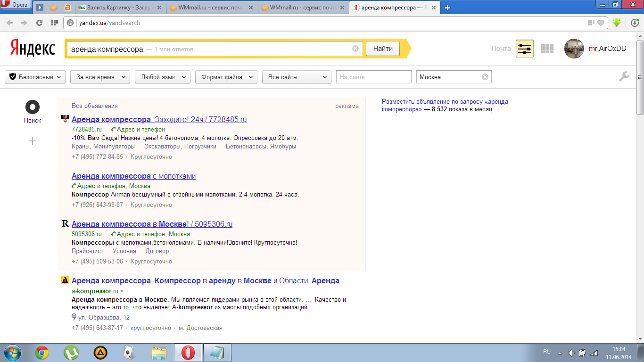644x362 pixels.
Task: Show hidden tray icons arrow
Action: (560, 353)
